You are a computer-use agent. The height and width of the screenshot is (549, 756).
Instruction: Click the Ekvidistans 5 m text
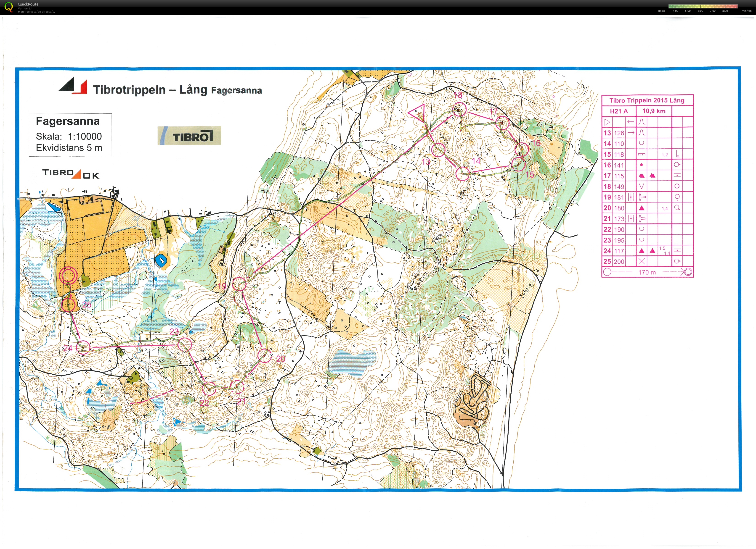click(x=69, y=147)
